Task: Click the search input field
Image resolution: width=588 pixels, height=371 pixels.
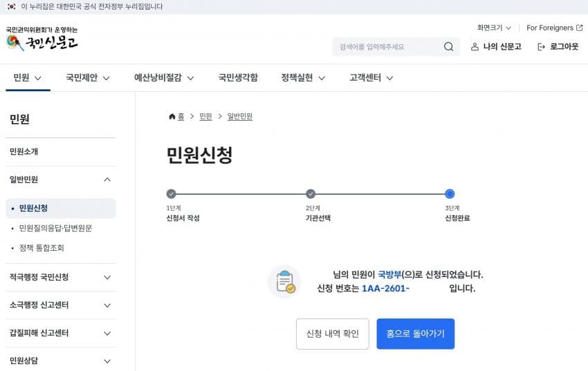Action: click(x=387, y=47)
